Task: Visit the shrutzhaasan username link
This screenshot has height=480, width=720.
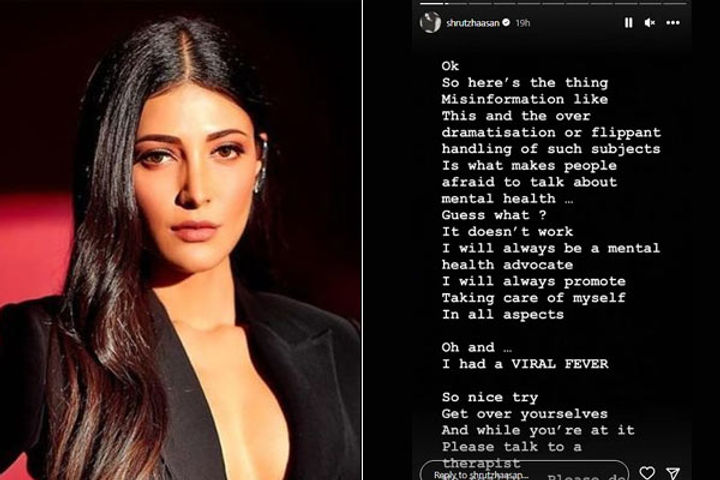Action: tap(472, 23)
